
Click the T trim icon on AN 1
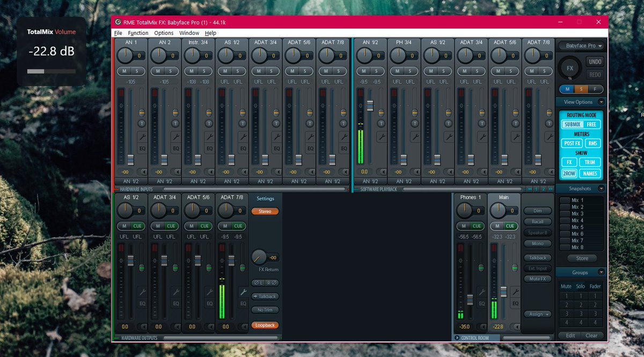(x=142, y=123)
